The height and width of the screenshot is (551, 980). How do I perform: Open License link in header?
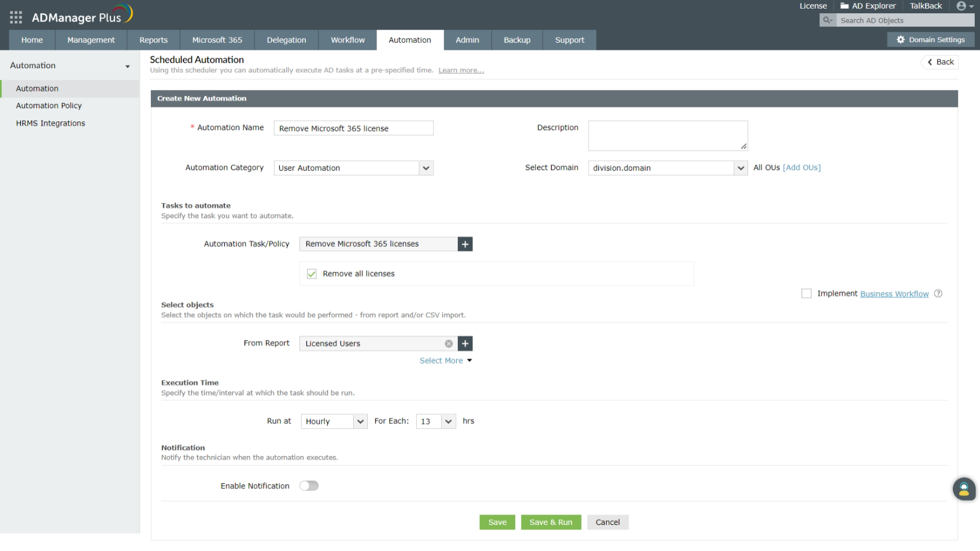coord(813,6)
